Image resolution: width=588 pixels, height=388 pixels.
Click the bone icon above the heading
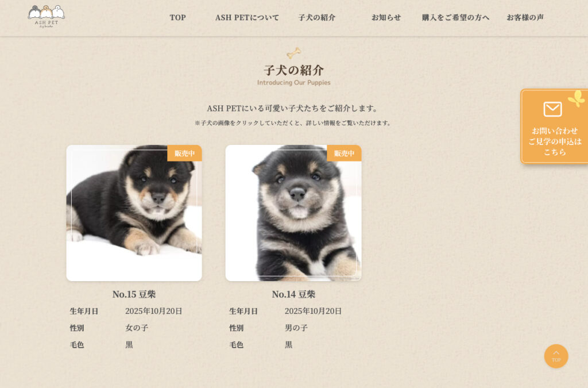click(x=293, y=53)
